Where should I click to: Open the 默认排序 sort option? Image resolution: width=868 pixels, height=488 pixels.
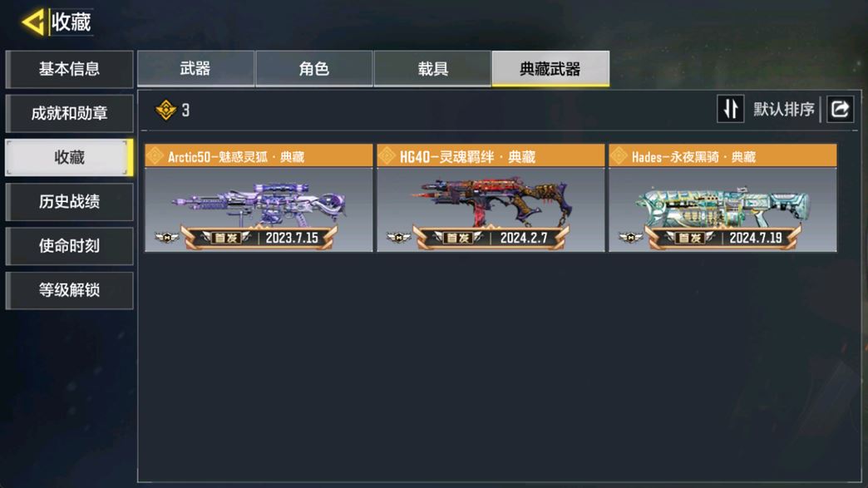tap(784, 110)
